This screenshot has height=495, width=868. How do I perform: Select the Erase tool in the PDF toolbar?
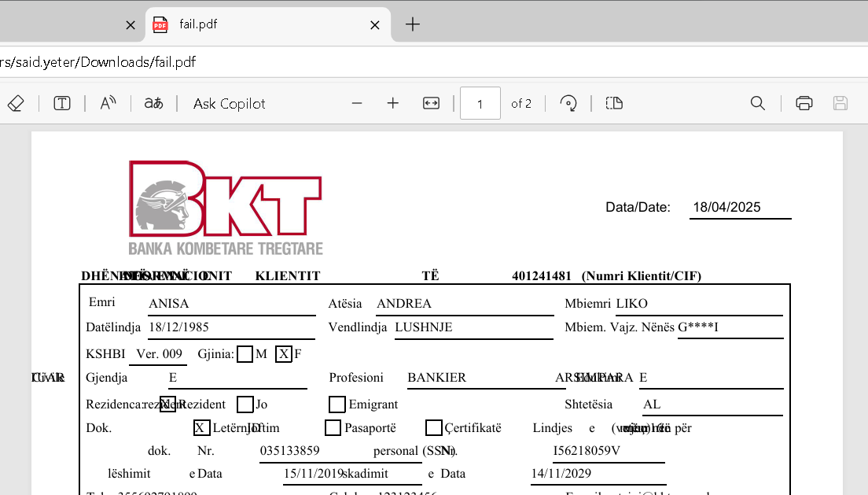click(16, 103)
